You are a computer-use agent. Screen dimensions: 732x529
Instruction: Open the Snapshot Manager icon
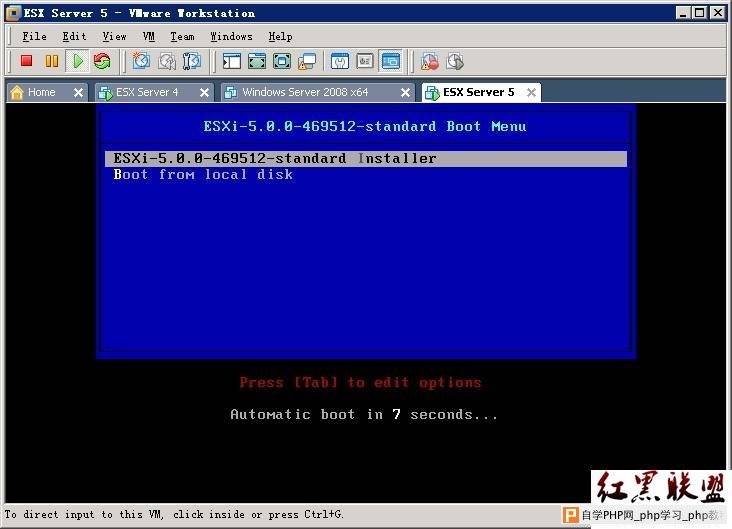click(192, 62)
